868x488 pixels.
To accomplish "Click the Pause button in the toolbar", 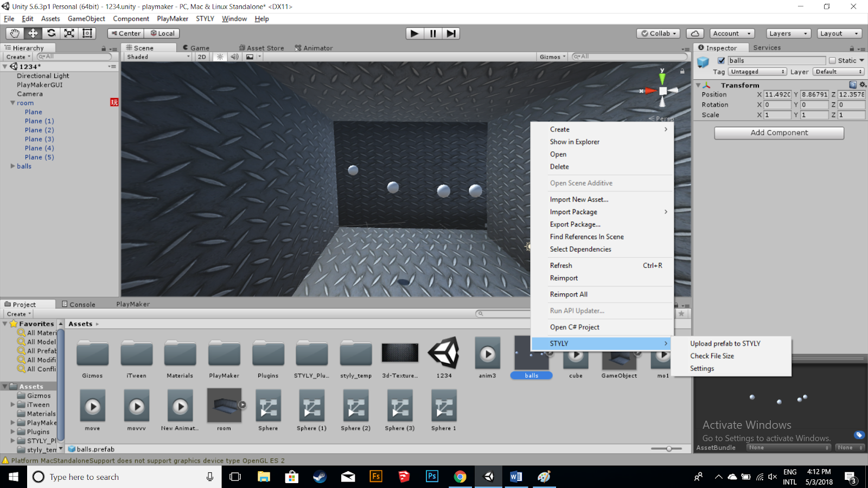I will (x=432, y=33).
